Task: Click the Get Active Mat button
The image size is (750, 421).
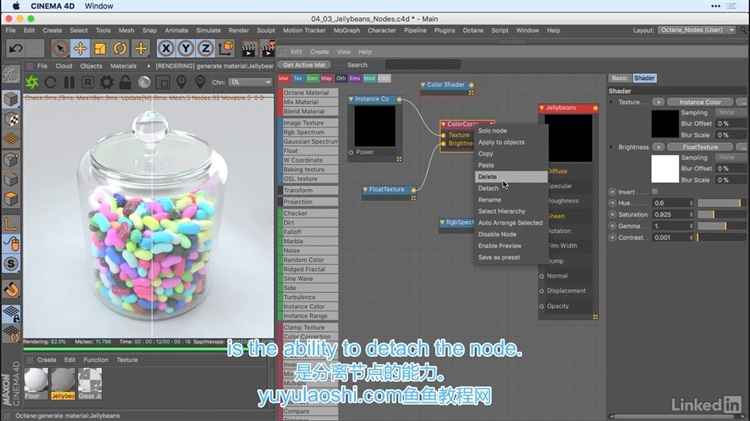Action: click(x=304, y=65)
